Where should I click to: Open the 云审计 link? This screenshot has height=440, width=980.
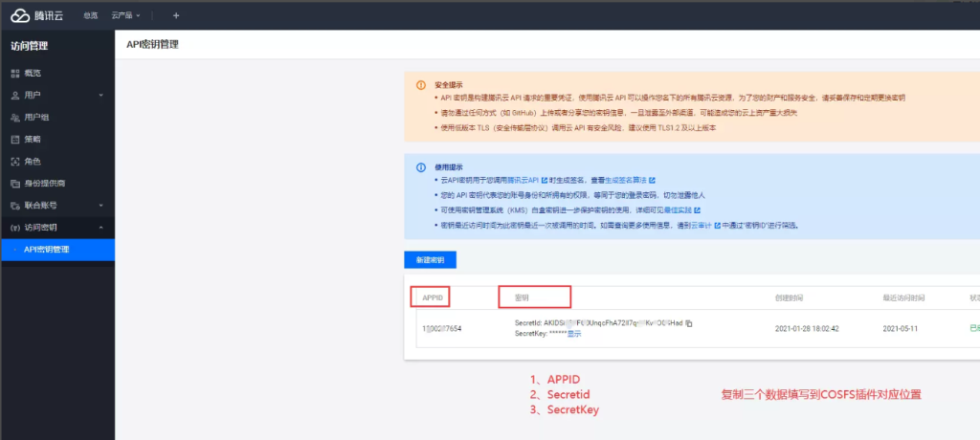702,226
